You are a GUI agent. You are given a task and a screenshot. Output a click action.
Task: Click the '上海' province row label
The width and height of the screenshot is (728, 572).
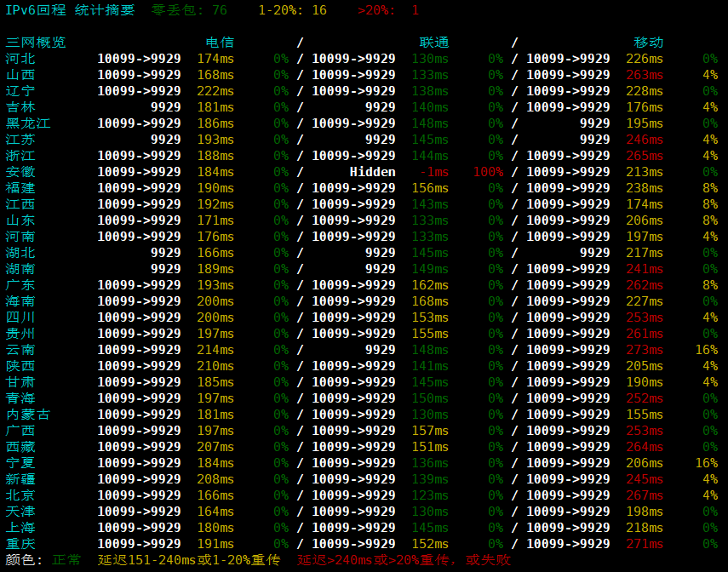coord(20,528)
